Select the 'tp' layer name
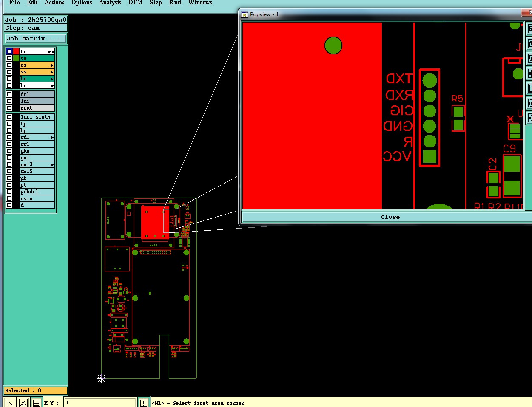Image resolution: width=532 pixels, height=407 pixels. (x=37, y=124)
